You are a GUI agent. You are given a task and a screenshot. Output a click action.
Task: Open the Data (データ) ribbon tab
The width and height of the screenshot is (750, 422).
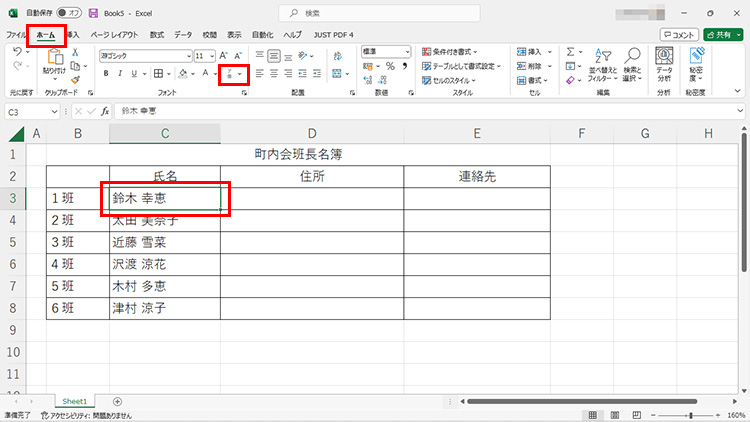tap(183, 34)
